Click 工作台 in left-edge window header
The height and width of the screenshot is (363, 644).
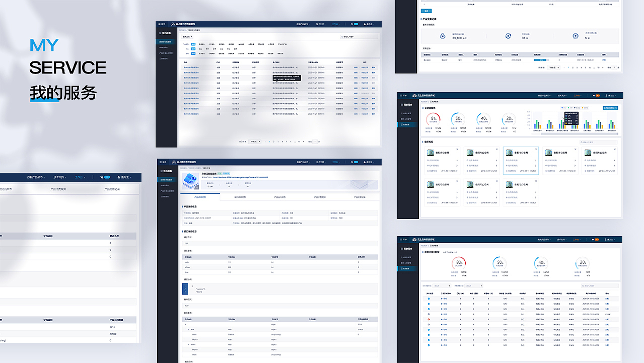pyautogui.click(x=80, y=177)
